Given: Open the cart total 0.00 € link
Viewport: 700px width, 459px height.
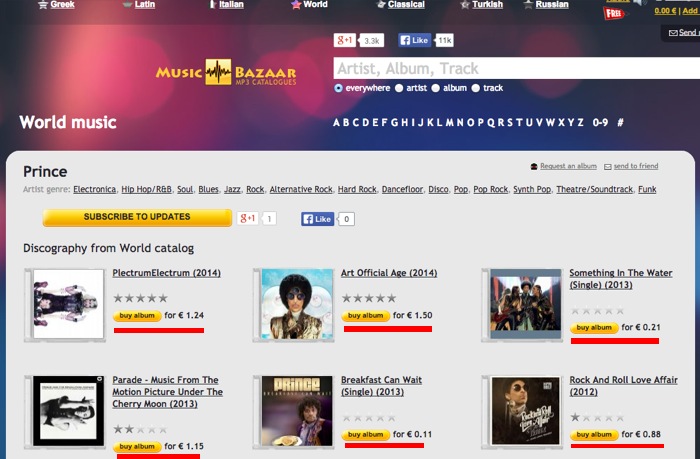Looking at the screenshot, I should click(x=665, y=11).
